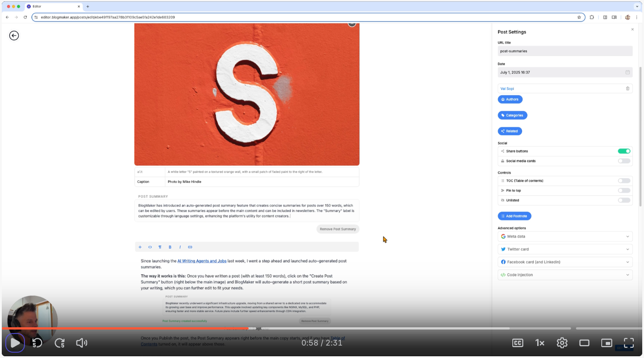The height and width of the screenshot is (358, 644).
Task: Mute the video volume
Action: coord(81,343)
